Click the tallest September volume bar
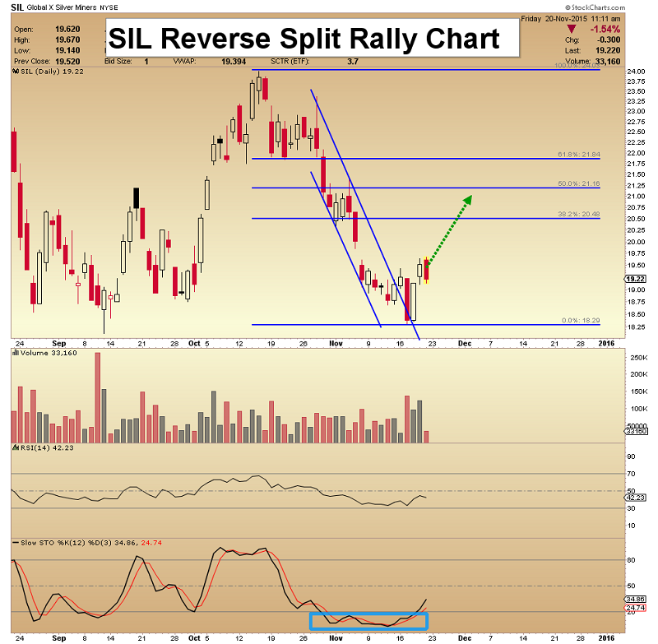Image resolution: width=658 pixels, height=644 pixels. point(97,398)
